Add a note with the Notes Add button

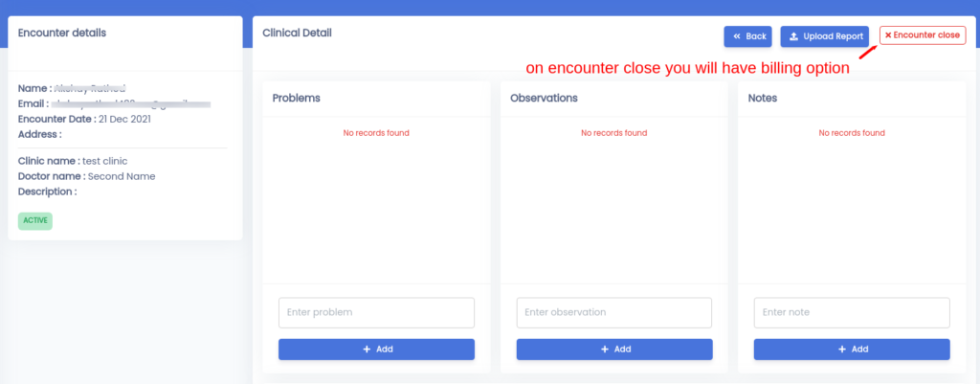coord(852,349)
